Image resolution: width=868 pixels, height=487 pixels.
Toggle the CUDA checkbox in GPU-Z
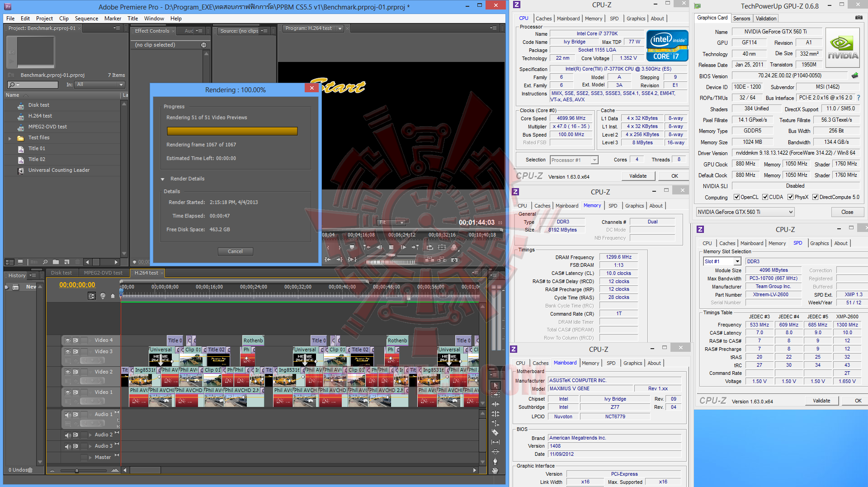click(x=765, y=197)
